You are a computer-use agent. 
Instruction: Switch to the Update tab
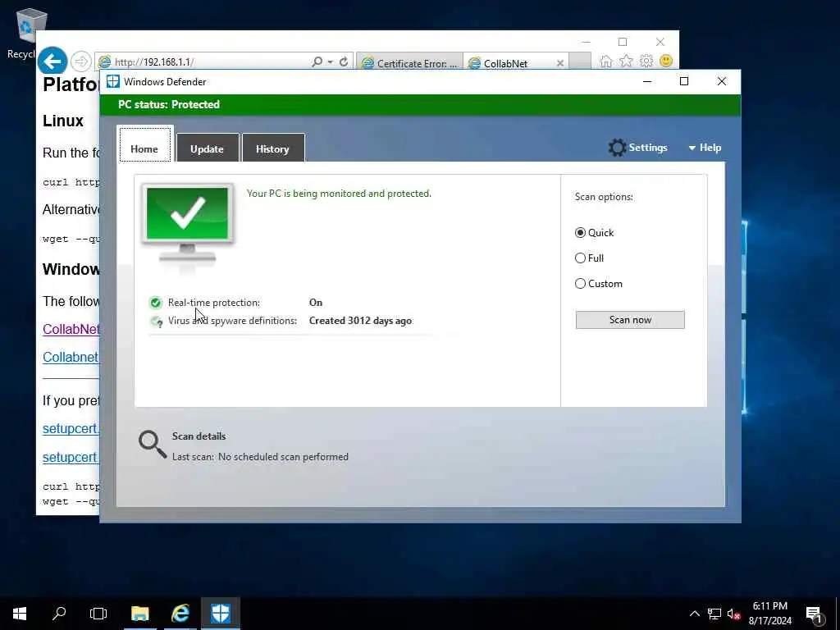click(207, 148)
